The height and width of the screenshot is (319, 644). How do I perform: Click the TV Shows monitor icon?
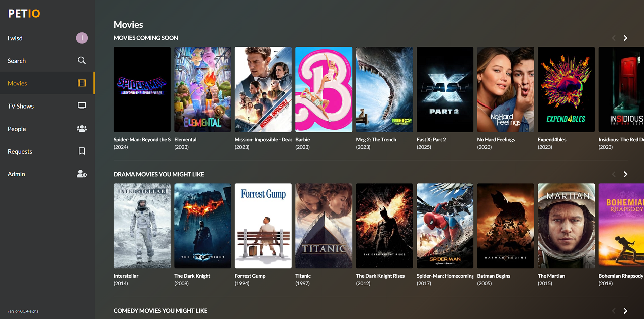pyautogui.click(x=82, y=106)
